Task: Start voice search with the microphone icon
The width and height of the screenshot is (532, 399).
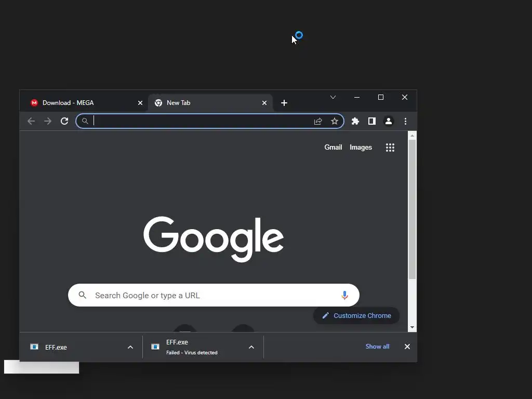Action: tap(344, 295)
